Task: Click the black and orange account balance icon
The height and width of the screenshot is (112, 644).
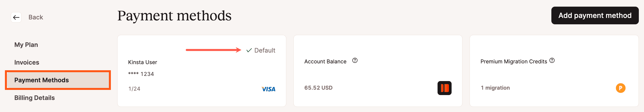Action: (x=444, y=88)
